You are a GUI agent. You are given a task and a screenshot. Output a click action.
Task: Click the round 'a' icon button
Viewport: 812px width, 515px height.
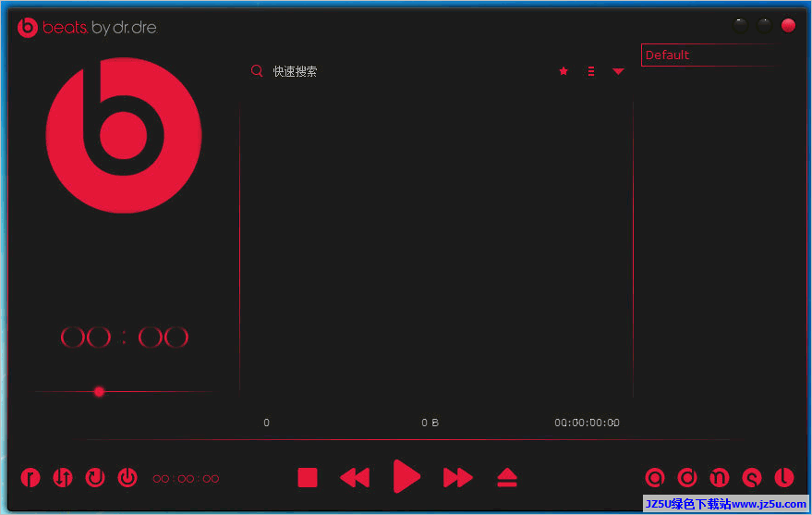655,477
